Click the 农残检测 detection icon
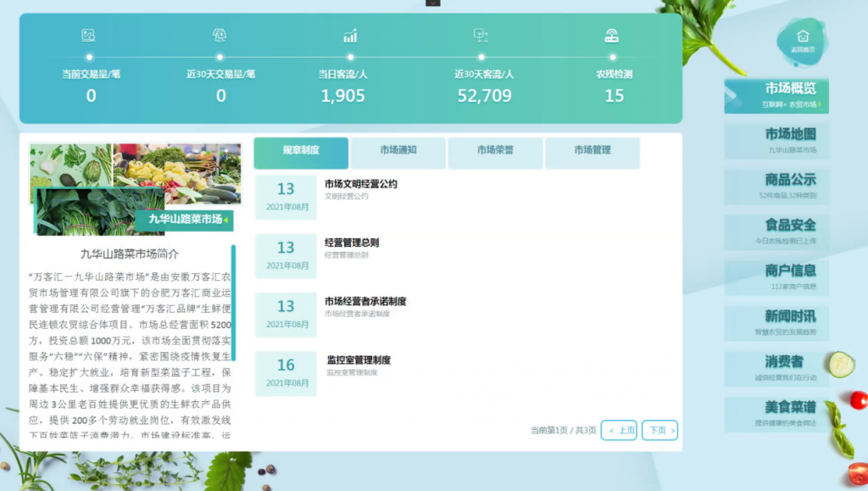This screenshot has height=491, width=868. [612, 35]
